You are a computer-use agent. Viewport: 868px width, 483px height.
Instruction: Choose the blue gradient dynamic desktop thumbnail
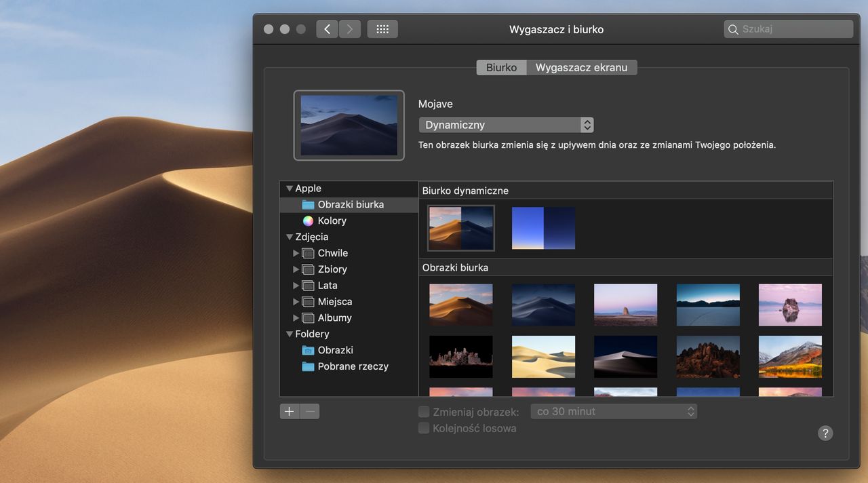(x=543, y=228)
